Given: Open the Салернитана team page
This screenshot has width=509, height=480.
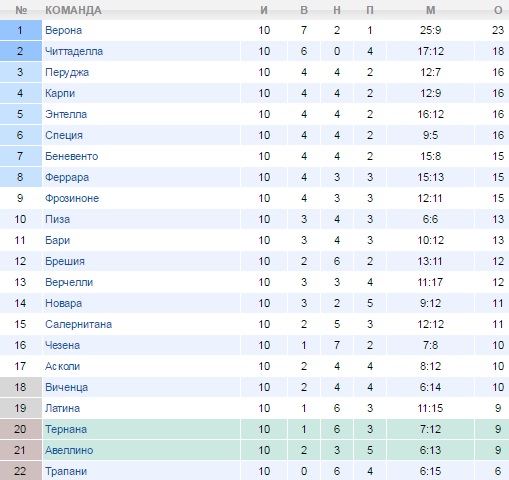Looking at the screenshot, I should 79,324.
